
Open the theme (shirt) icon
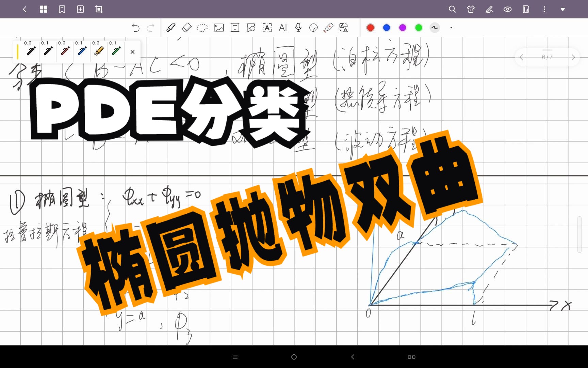click(471, 9)
